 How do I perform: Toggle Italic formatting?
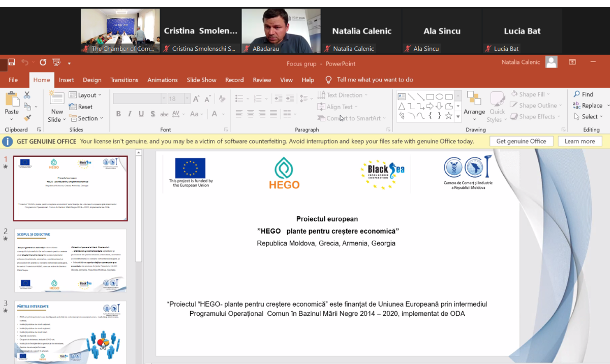(130, 114)
